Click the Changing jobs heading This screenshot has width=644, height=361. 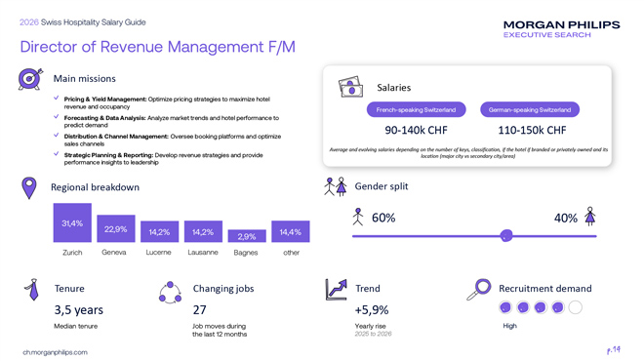tap(223, 289)
